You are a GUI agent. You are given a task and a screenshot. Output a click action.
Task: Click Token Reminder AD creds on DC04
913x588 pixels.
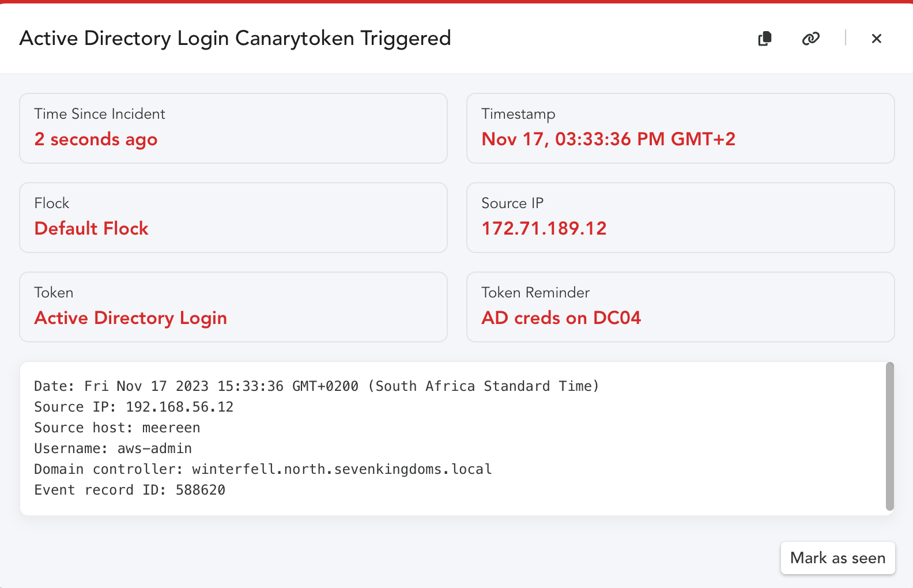coord(561,318)
